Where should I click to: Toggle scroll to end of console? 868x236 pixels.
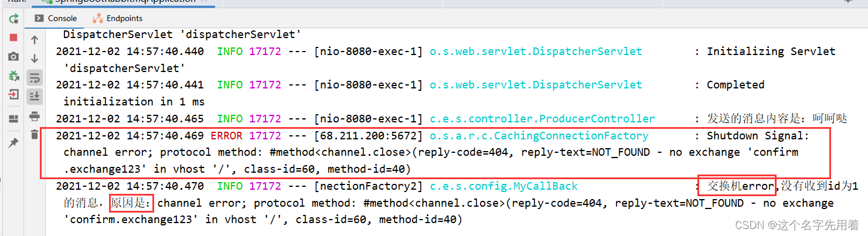click(x=35, y=95)
